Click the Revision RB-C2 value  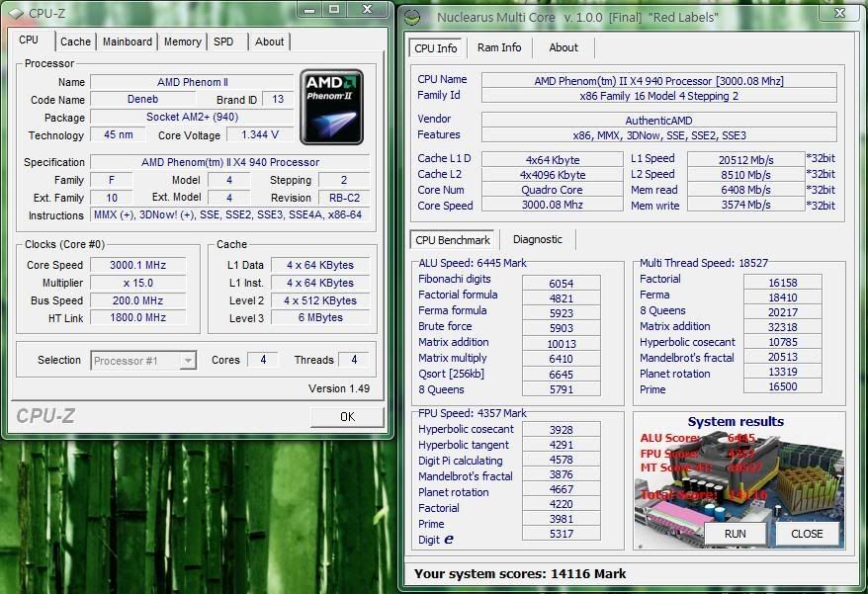click(344, 198)
